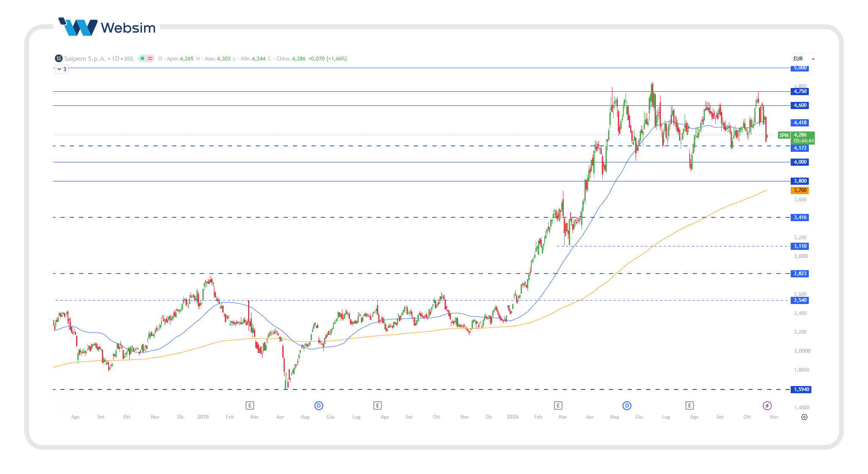Click the 5,000 top price level label
868x474 pixels.
(800, 68)
